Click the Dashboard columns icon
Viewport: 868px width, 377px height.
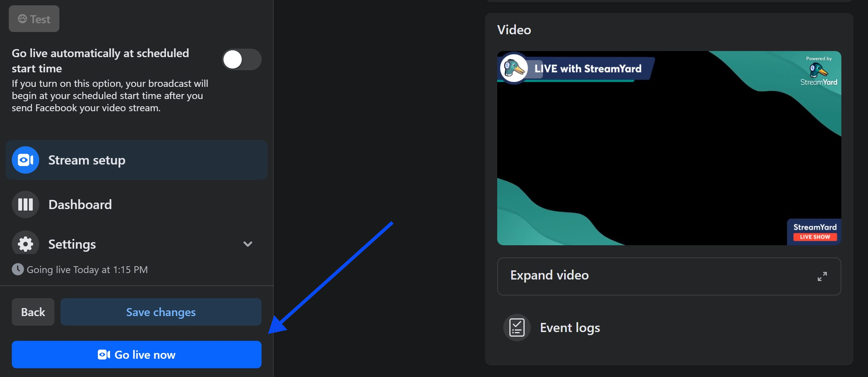pos(26,204)
